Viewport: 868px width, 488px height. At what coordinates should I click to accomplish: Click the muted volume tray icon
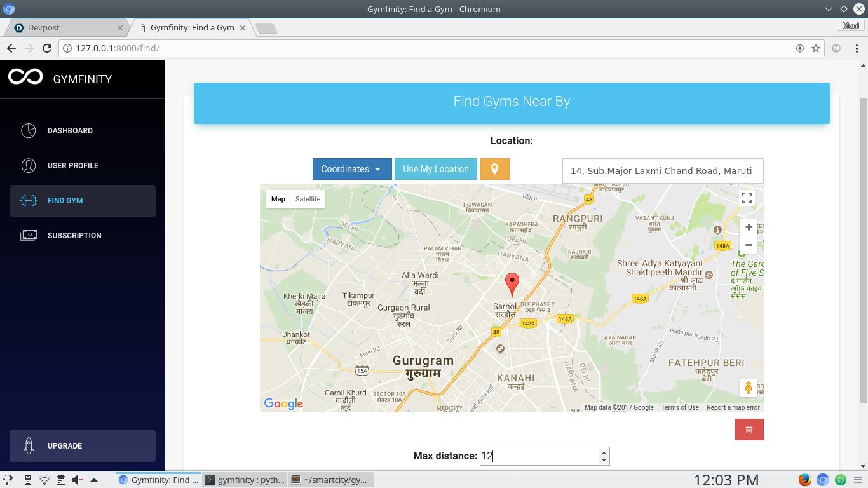click(78, 480)
